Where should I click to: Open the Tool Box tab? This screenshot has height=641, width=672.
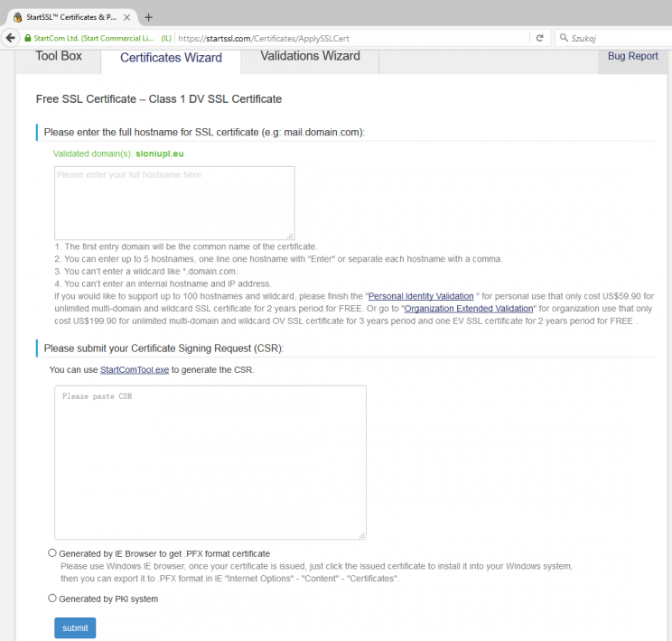(x=59, y=56)
